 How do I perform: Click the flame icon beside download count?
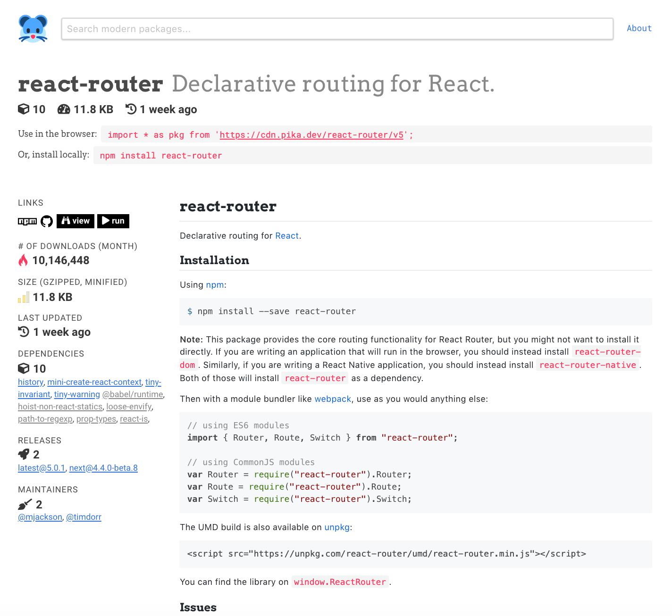[23, 260]
